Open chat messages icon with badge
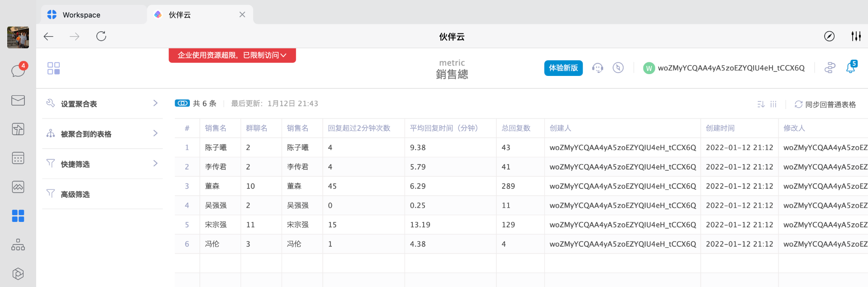This screenshot has height=287, width=868. click(x=18, y=71)
